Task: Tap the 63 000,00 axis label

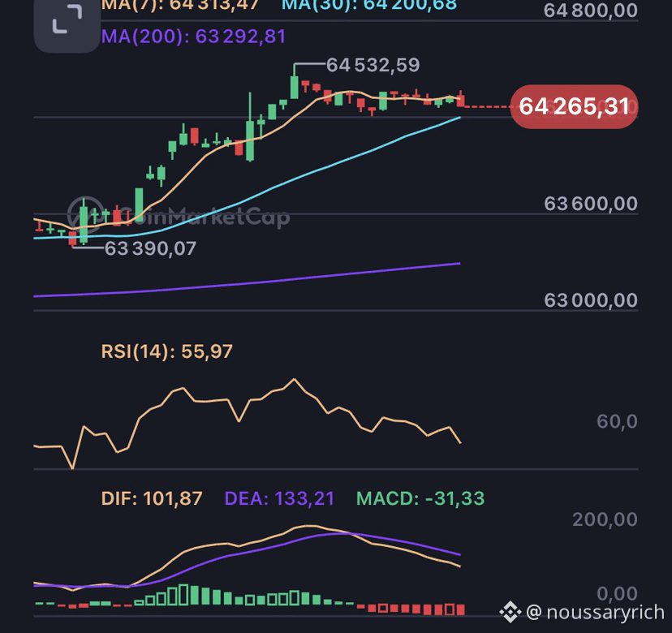Action: point(591,300)
